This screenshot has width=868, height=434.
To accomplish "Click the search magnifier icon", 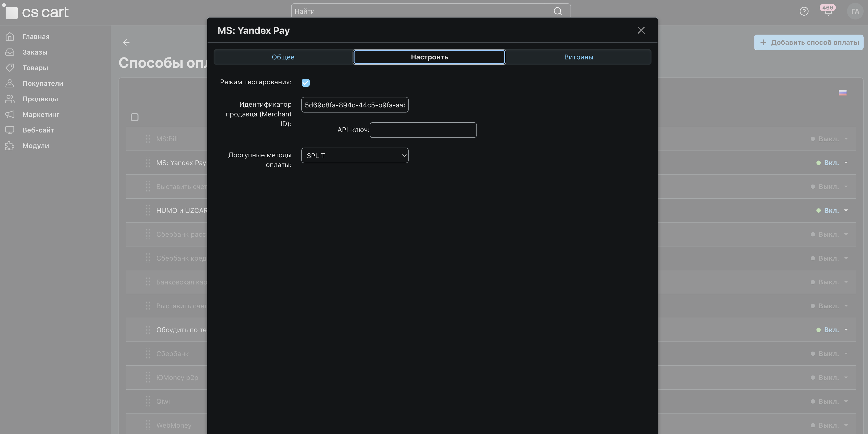I will click(558, 11).
